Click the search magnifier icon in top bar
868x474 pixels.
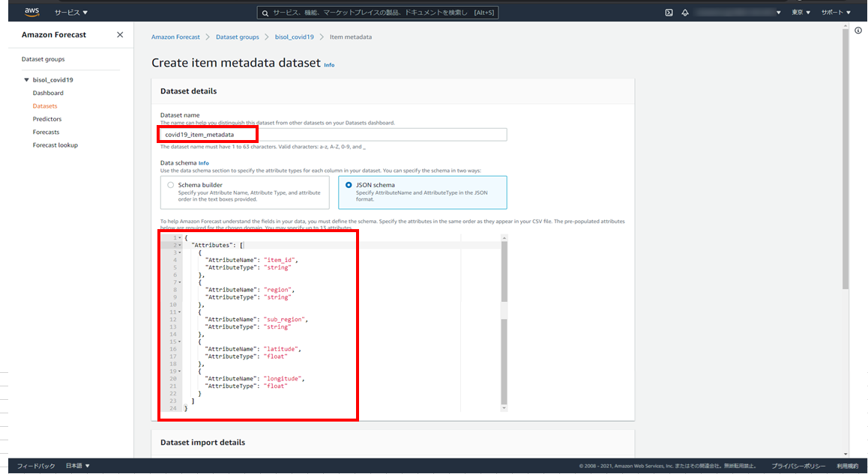[265, 13]
